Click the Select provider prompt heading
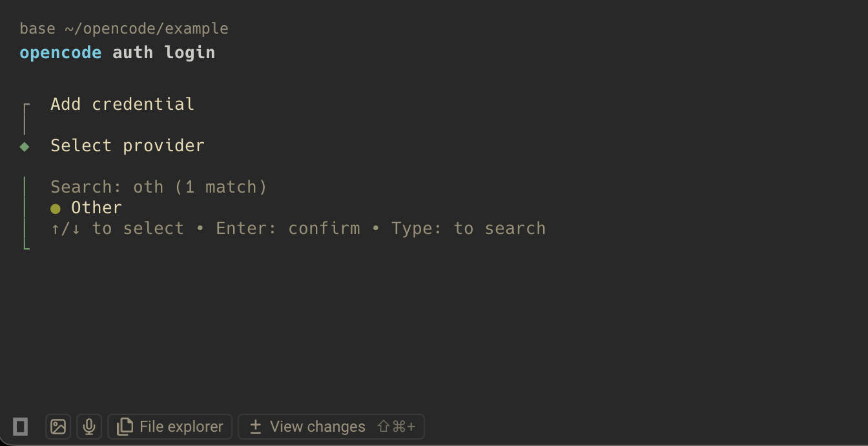This screenshot has width=868, height=446. [x=127, y=145]
